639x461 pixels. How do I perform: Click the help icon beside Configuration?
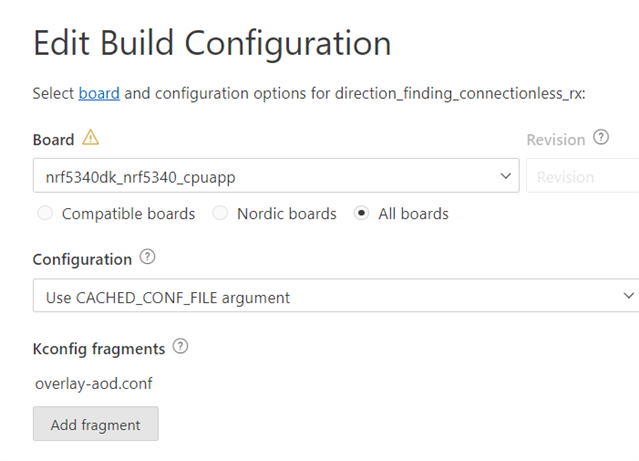[x=148, y=257]
